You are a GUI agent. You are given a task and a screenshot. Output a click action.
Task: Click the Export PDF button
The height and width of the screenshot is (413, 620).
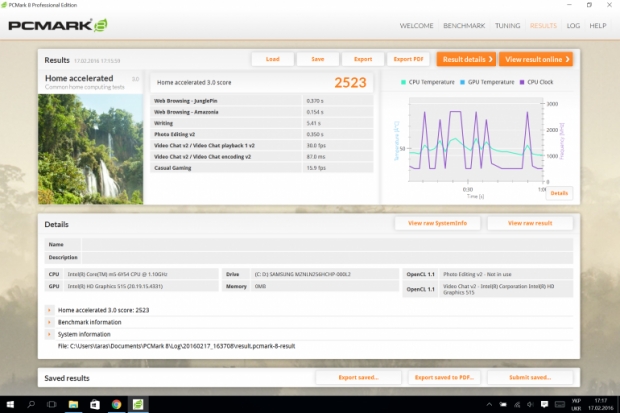click(x=408, y=59)
